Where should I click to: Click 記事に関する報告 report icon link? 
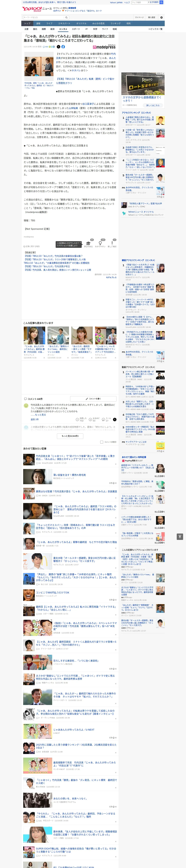[32, 246]
